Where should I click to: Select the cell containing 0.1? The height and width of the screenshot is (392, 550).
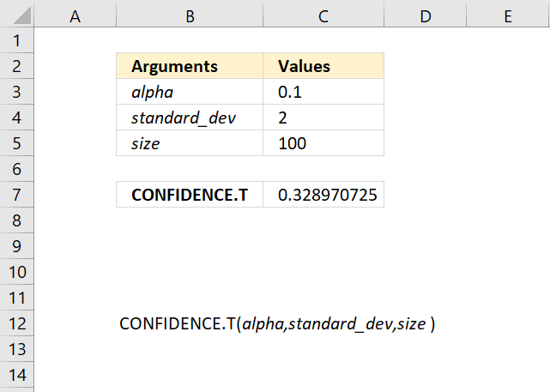323,92
